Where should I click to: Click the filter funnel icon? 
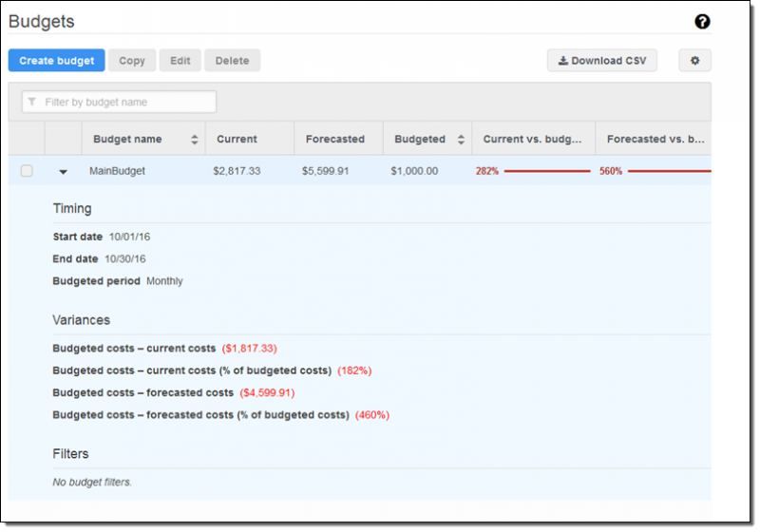pyautogui.click(x=32, y=102)
